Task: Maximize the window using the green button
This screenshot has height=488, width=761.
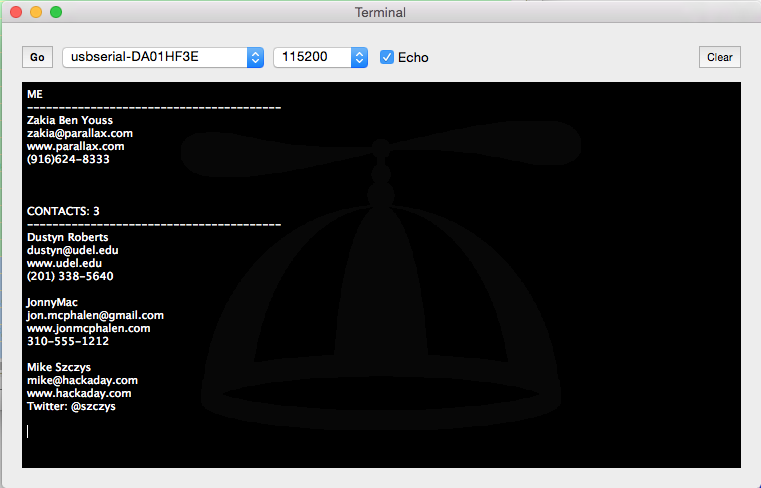Action: click(x=55, y=12)
